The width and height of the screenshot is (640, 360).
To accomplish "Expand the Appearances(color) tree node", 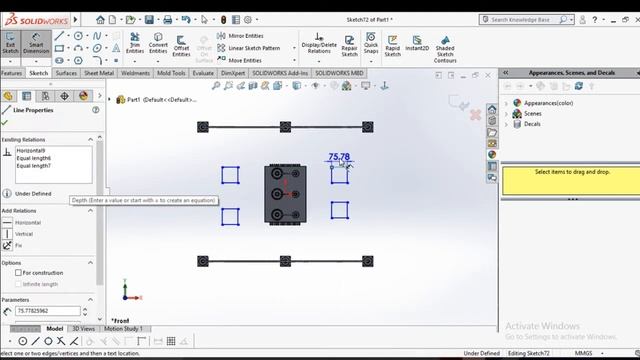I will click(507, 103).
